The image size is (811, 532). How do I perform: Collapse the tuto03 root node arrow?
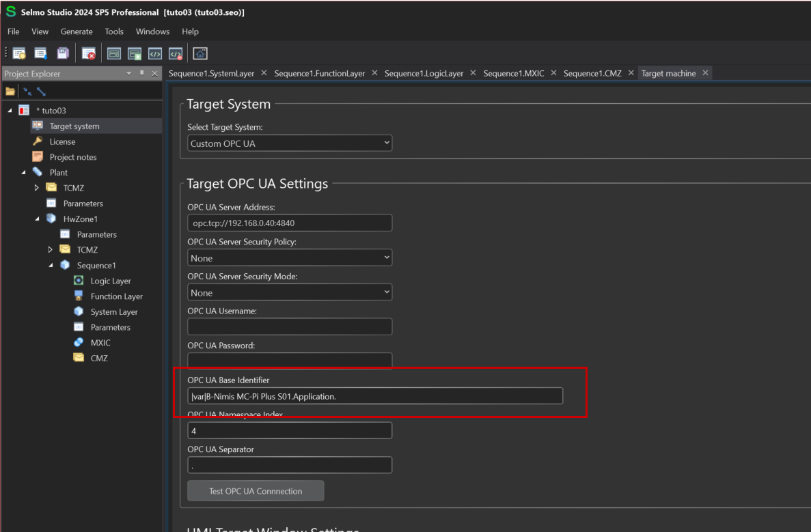point(10,110)
